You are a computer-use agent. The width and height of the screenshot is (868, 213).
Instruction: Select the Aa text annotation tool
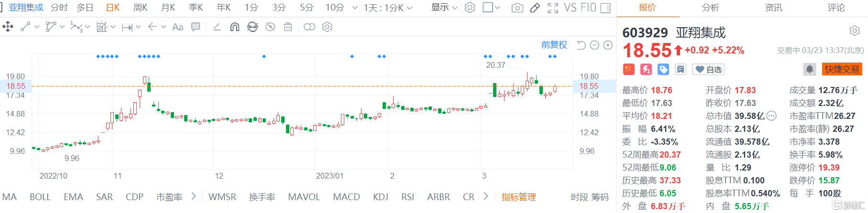177,27
